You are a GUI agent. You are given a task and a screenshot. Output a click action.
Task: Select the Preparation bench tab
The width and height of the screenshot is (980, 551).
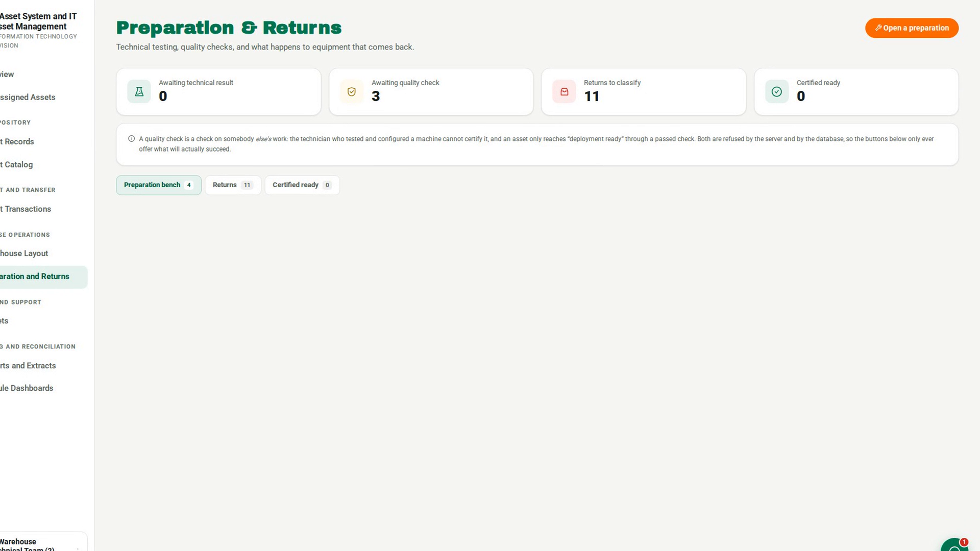158,185
